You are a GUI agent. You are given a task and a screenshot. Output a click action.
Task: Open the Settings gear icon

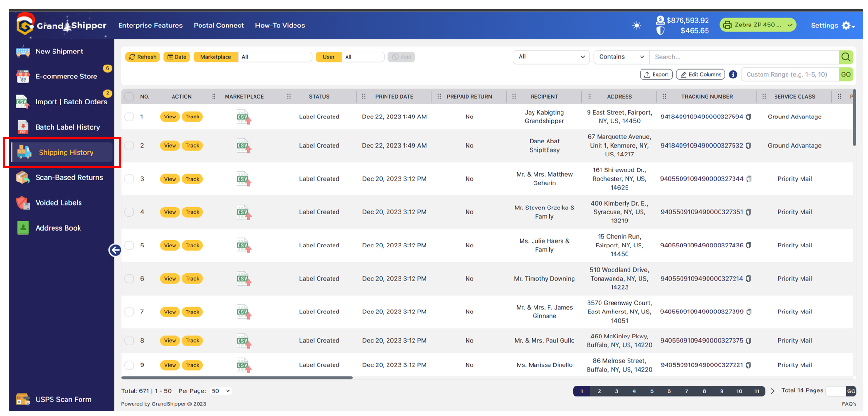point(848,26)
